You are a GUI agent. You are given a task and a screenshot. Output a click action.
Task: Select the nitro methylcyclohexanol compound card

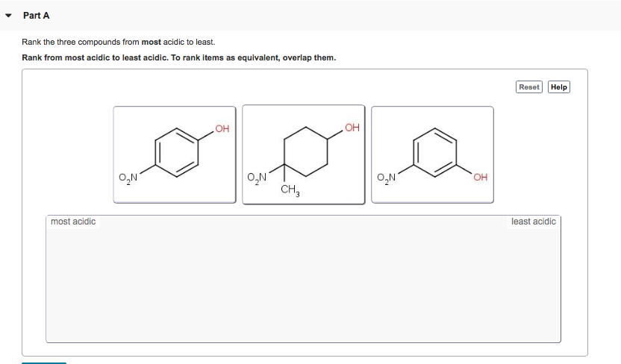click(x=303, y=154)
